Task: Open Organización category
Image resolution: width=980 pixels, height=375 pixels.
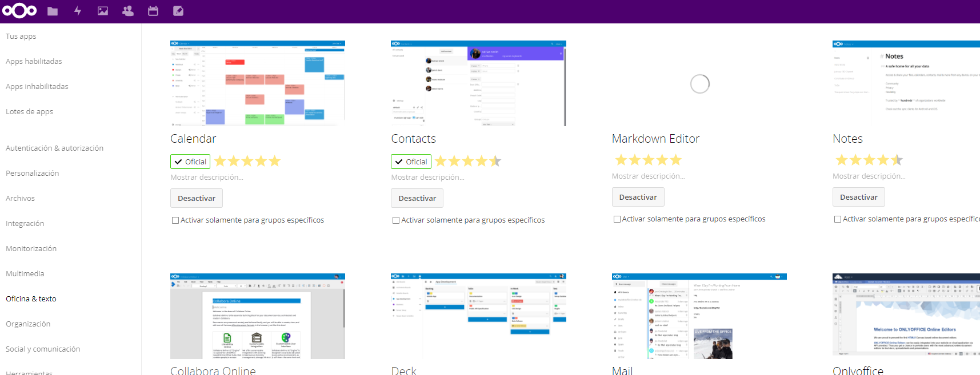Action: (29, 324)
